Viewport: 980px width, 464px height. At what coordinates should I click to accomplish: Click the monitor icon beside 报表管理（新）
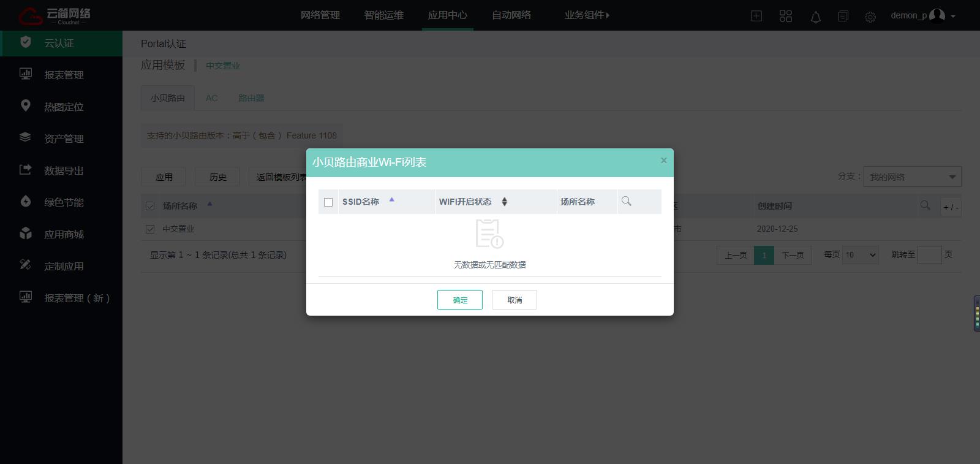[26, 297]
